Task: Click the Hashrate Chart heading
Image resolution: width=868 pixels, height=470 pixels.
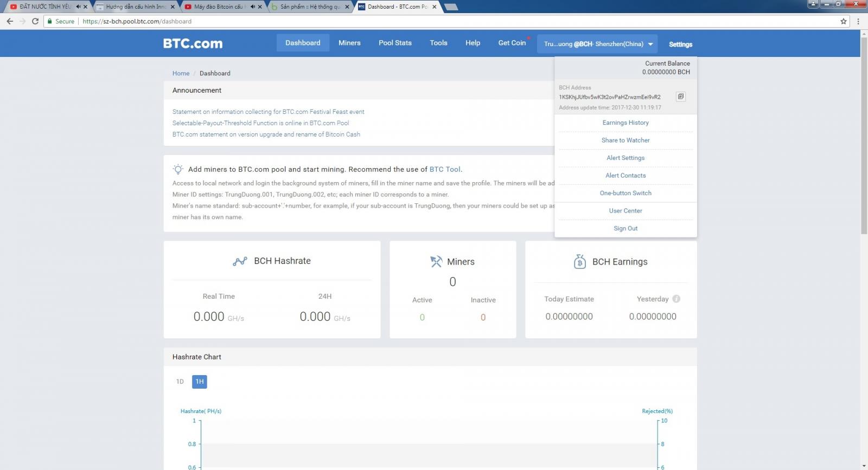Action: [197, 357]
